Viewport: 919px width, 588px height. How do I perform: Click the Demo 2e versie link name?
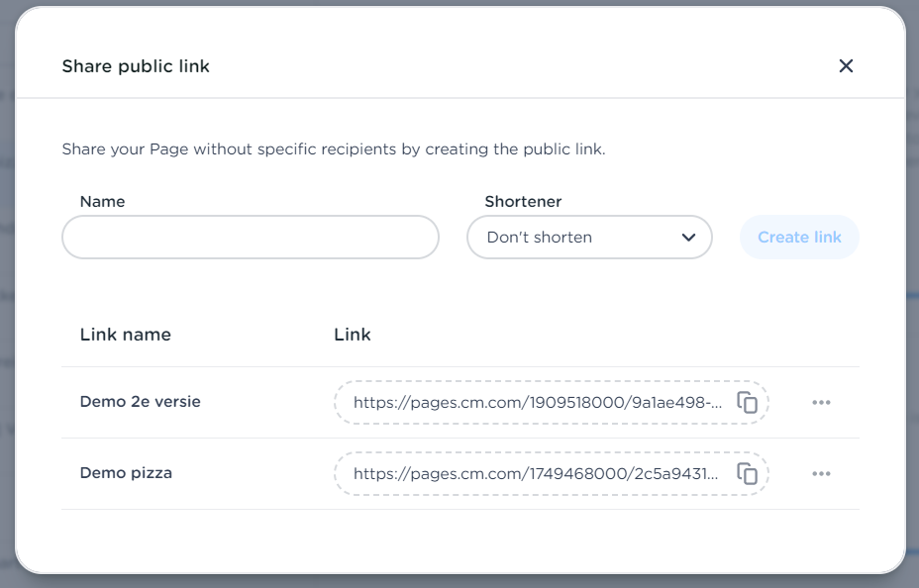click(140, 402)
